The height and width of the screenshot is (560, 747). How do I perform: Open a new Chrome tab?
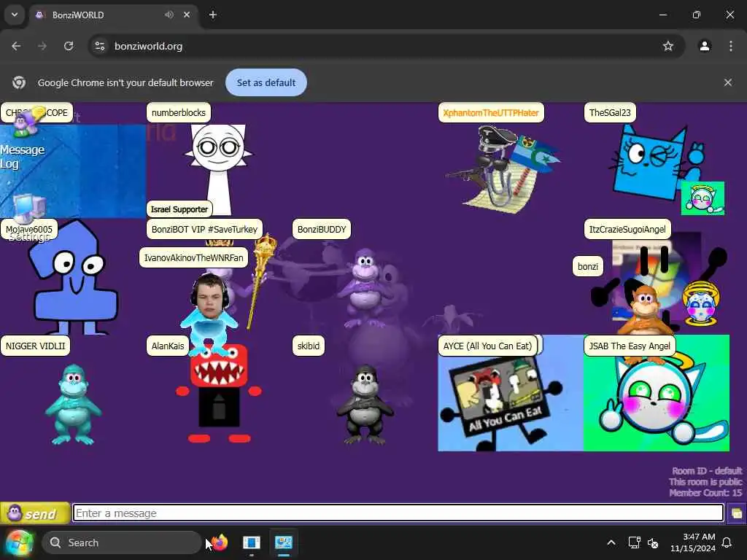point(213,15)
